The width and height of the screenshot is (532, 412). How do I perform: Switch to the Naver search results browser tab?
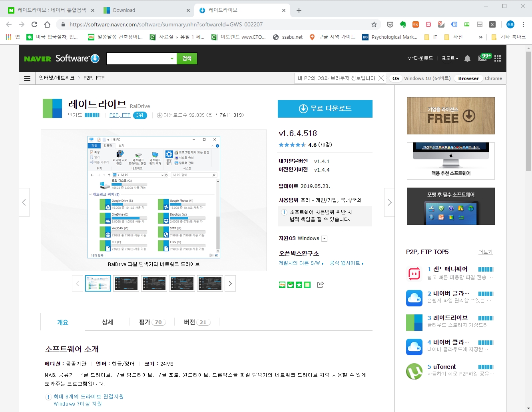(x=51, y=10)
